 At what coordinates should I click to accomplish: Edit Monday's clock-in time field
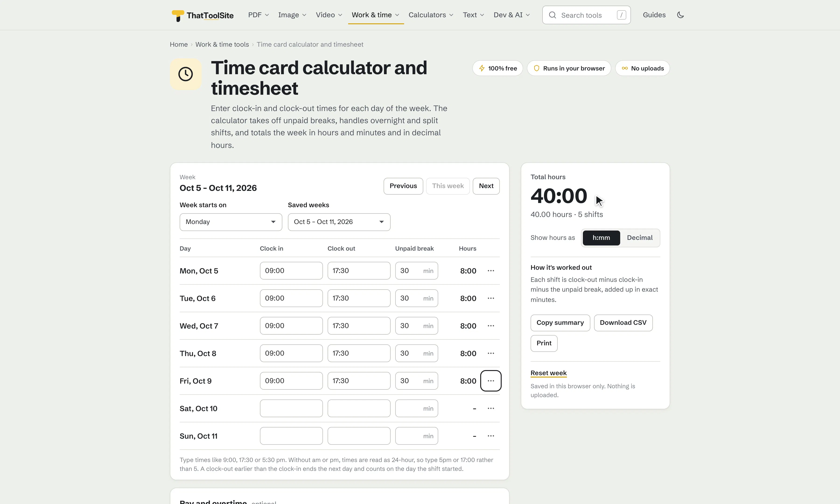tap(291, 271)
